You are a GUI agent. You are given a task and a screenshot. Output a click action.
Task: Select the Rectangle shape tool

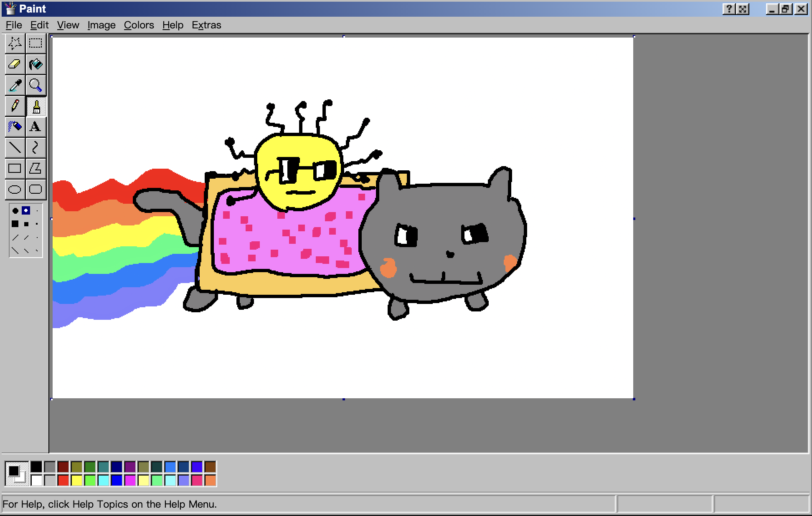pyautogui.click(x=15, y=169)
